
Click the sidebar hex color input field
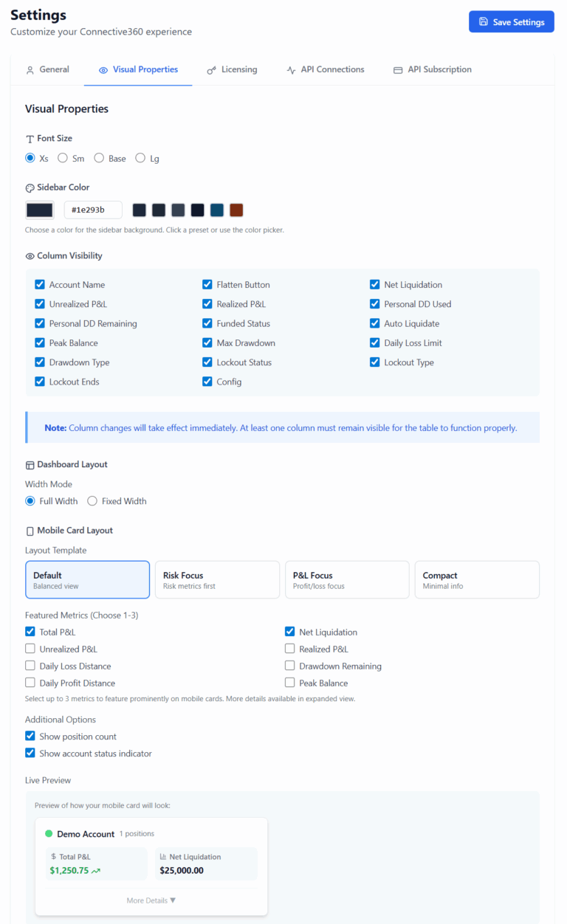[x=93, y=210]
